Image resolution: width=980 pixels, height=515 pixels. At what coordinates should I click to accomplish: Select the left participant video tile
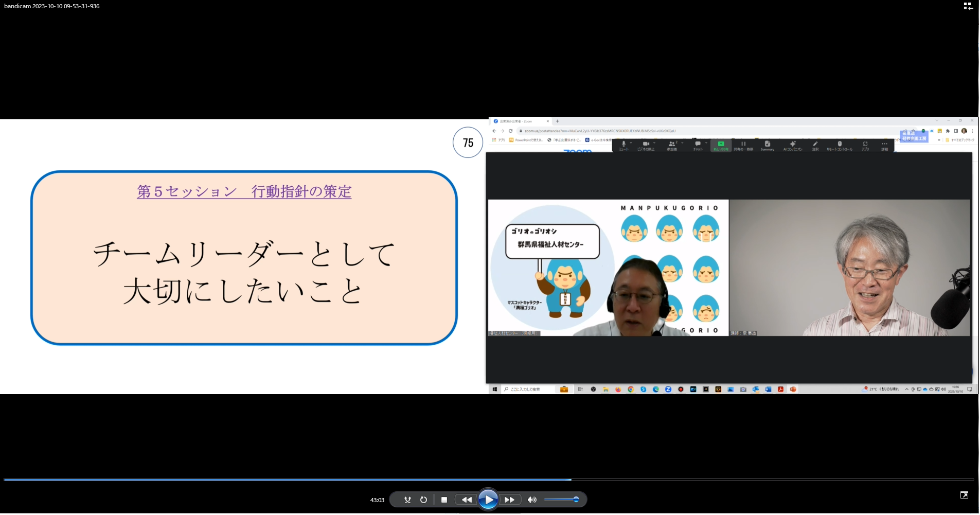tap(608, 268)
